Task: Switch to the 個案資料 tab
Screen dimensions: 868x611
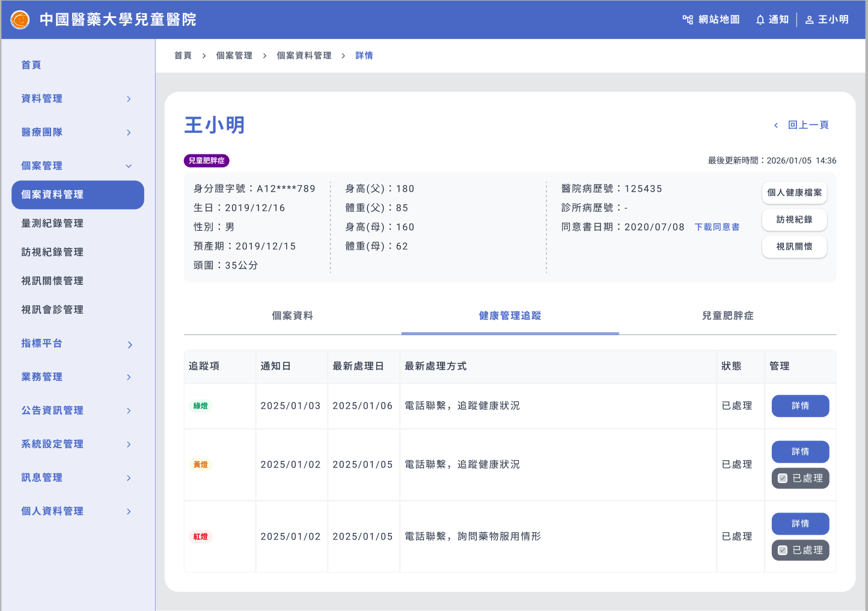Action: 292,316
